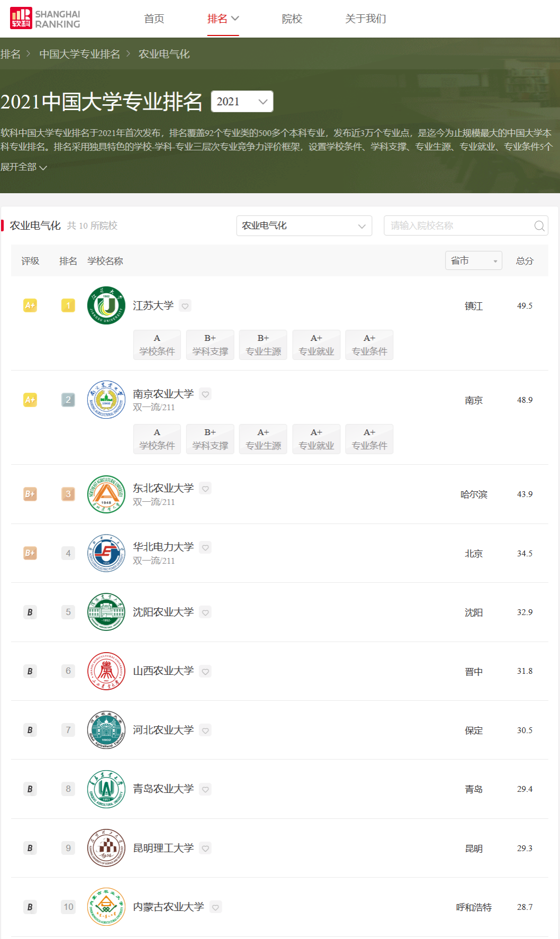Image resolution: width=560 pixels, height=939 pixels.
Task: Click the school name search field
Action: coord(458,226)
